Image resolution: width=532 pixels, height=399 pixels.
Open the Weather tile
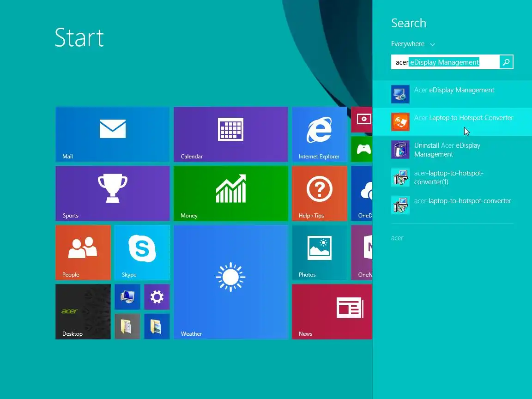(x=231, y=282)
